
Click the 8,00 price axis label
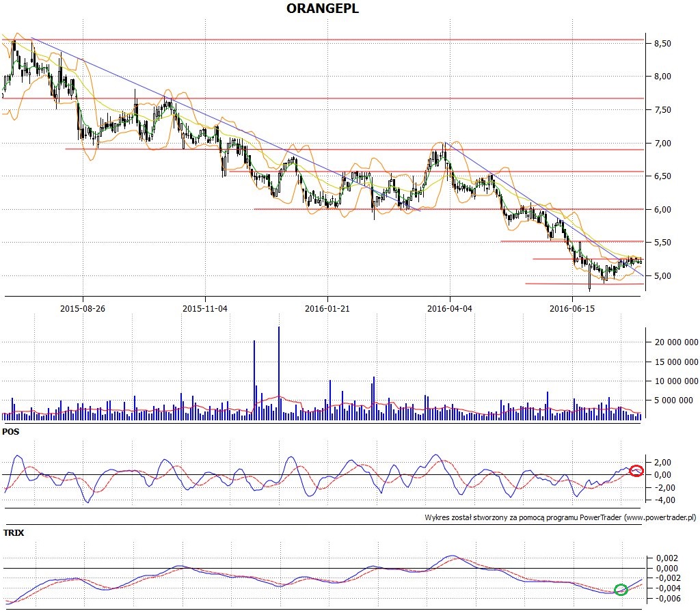662,77
